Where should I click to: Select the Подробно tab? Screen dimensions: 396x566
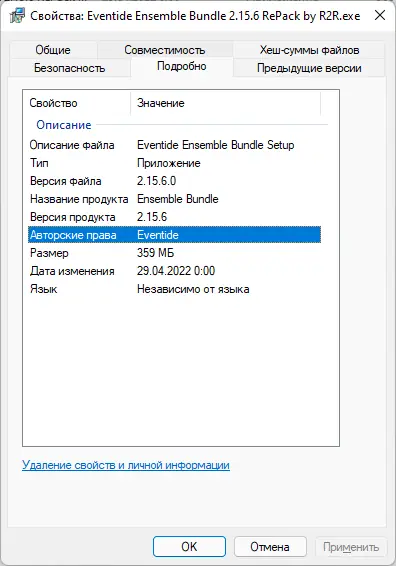tap(182, 66)
